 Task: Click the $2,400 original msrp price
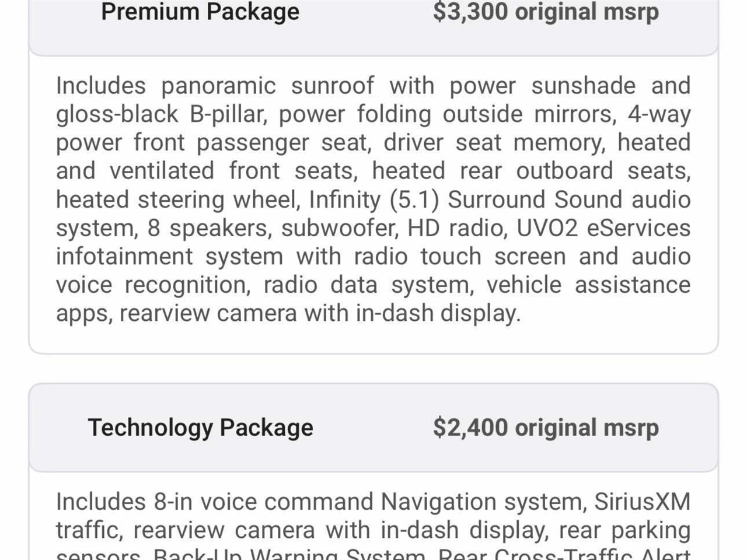[546, 428]
